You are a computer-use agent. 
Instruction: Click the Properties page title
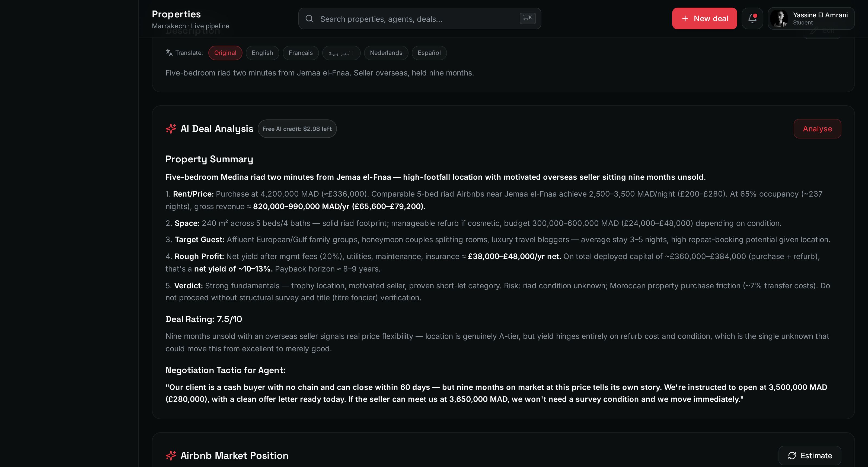(x=176, y=14)
